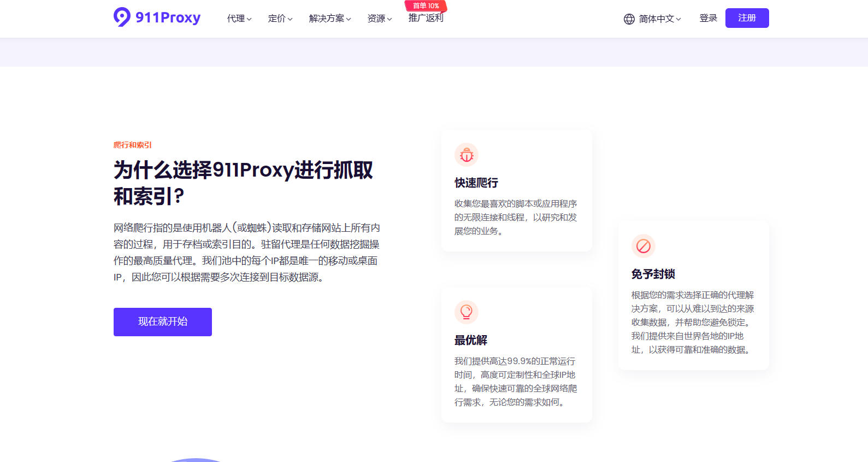Click the lightbulb icon on 最优解 card
The height and width of the screenshot is (462, 868).
467,312
